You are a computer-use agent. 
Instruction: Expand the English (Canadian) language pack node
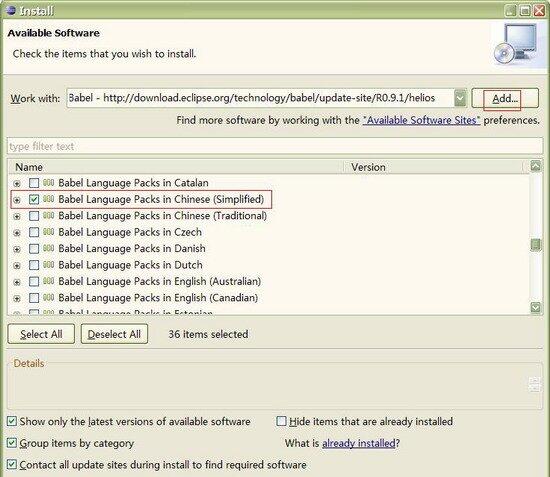(16, 298)
